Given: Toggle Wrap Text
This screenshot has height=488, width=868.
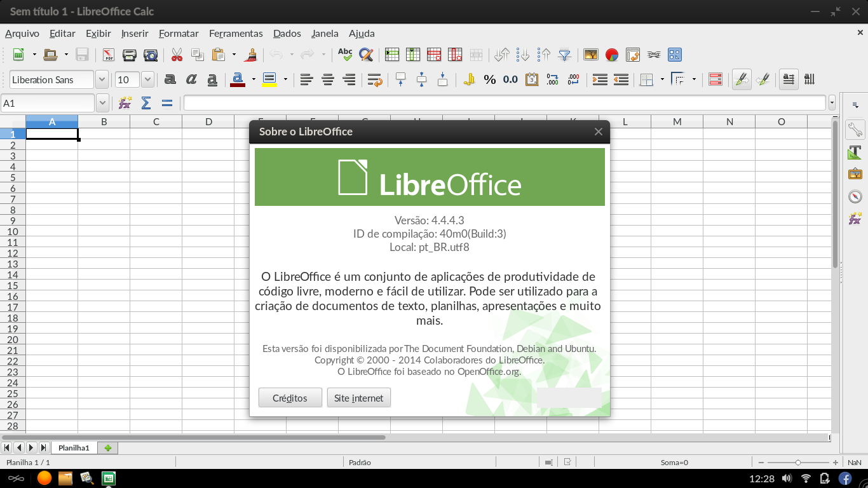Looking at the screenshot, I should point(375,79).
